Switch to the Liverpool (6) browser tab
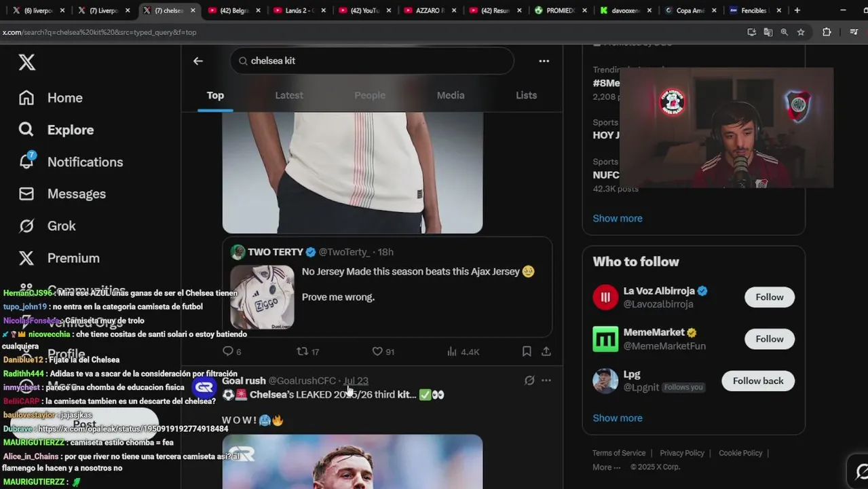Image resolution: width=868 pixels, height=489 pixels. coord(38,10)
